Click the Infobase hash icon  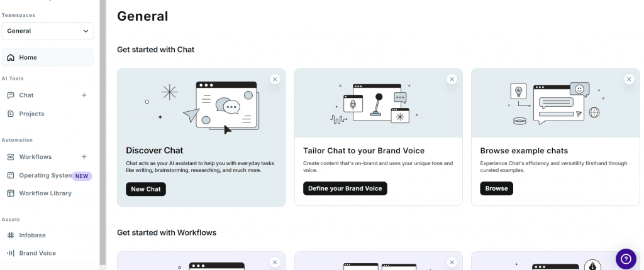point(11,235)
